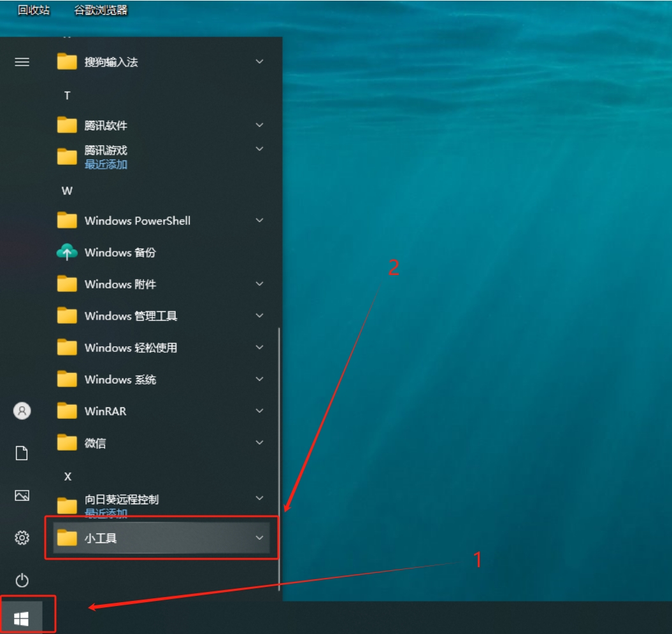Select the 回收站 desktop icon label
Viewport: 672px width, 634px height.
coord(34,10)
